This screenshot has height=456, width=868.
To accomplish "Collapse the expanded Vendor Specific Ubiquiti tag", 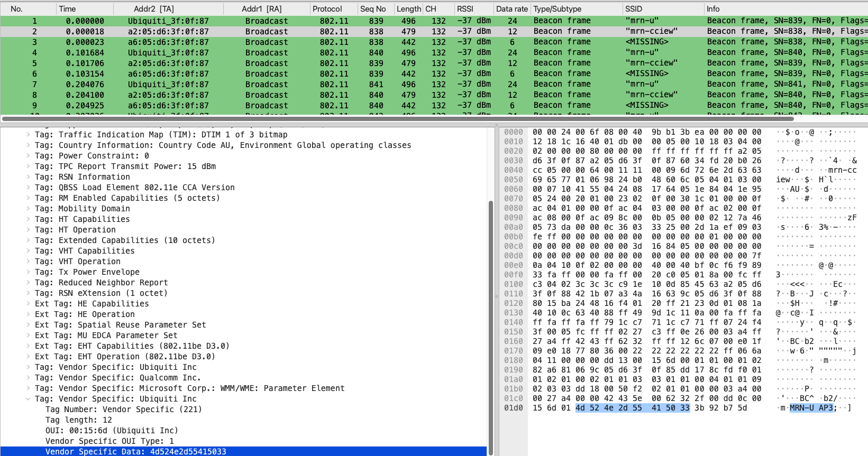I will click(x=28, y=399).
